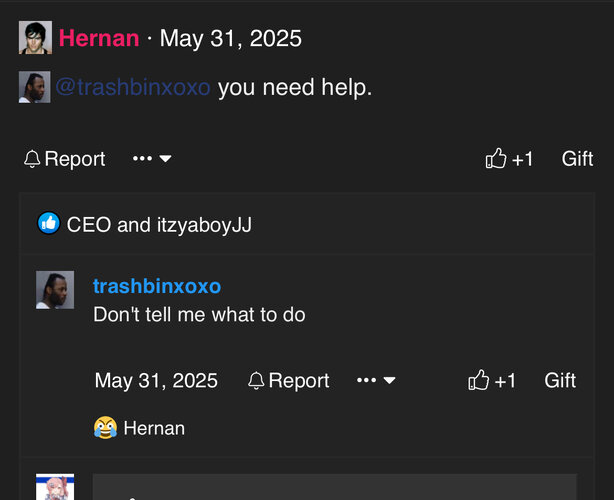Click trashbinxoxo's reply avatar
Image resolution: width=614 pixels, height=500 pixels.
55,290
